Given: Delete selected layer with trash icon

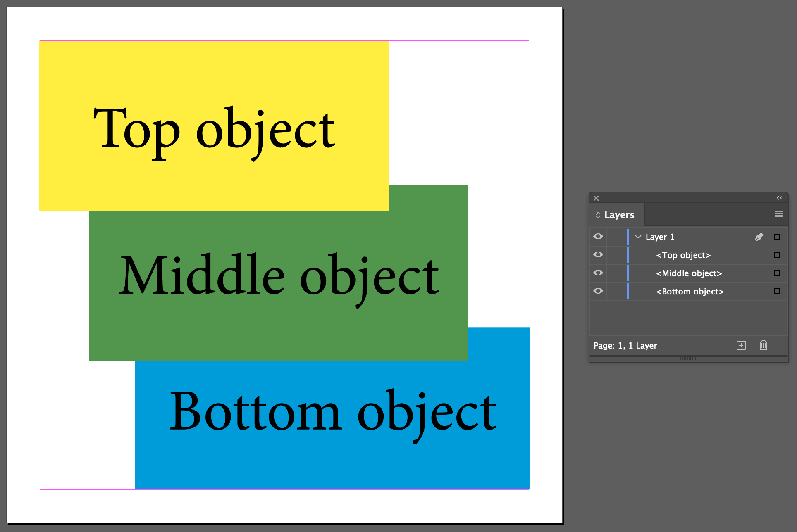Looking at the screenshot, I should [x=764, y=345].
